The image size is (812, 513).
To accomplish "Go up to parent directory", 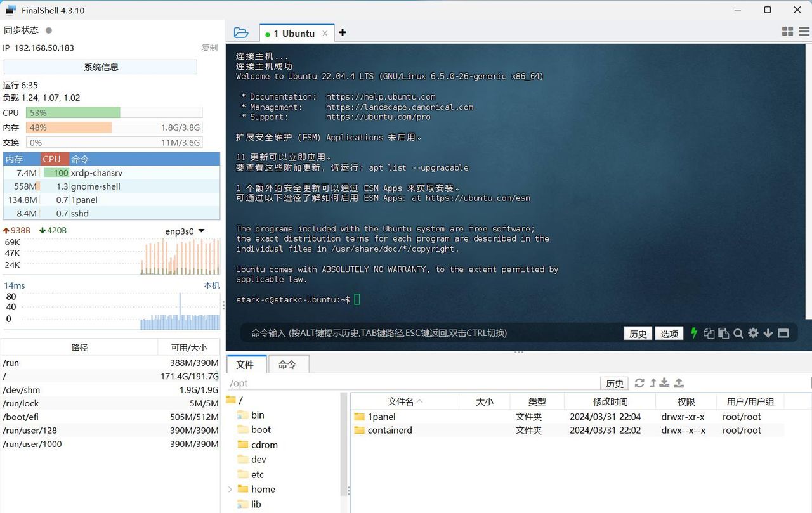I will 653,383.
